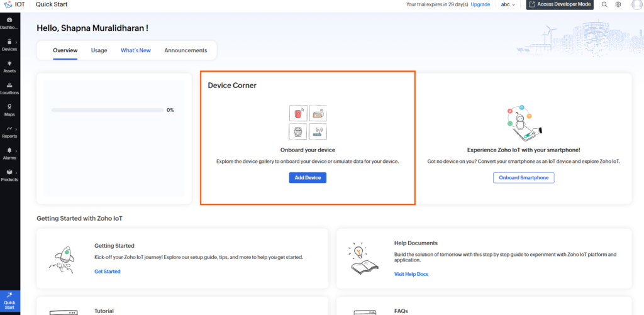The height and width of the screenshot is (315, 644).
Task: Open the Assets lightbulb icon
Action: click(x=9, y=64)
